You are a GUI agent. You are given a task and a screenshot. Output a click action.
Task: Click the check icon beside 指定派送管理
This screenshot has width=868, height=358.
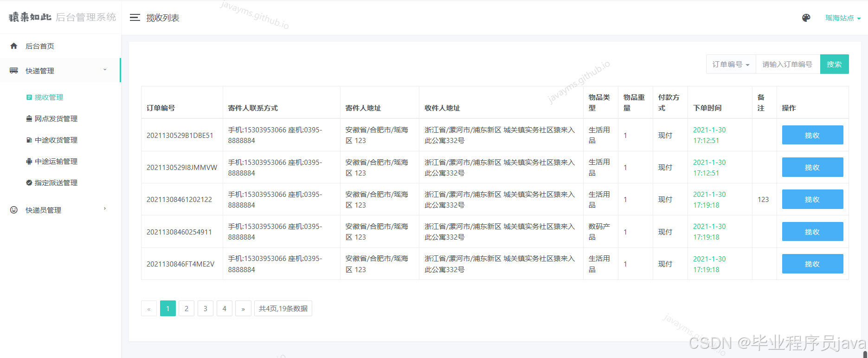pyautogui.click(x=29, y=183)
